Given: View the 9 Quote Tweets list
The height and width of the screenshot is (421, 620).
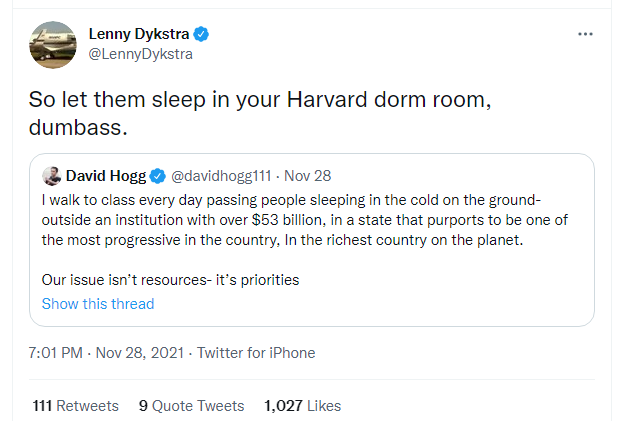Looking at the screenshot, I should [191, 406].
